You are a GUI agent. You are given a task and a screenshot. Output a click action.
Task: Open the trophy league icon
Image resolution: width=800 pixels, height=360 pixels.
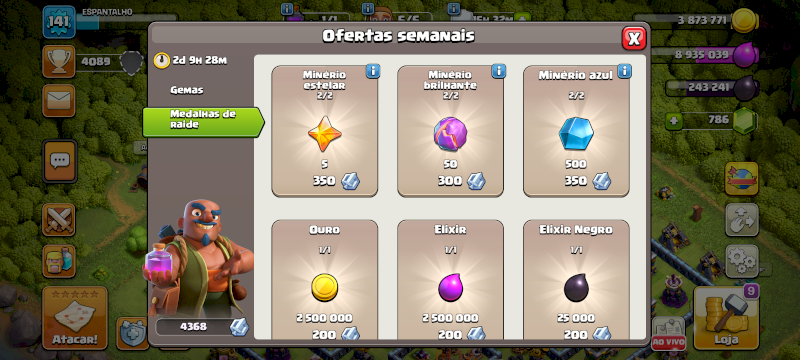click(59, 61)
